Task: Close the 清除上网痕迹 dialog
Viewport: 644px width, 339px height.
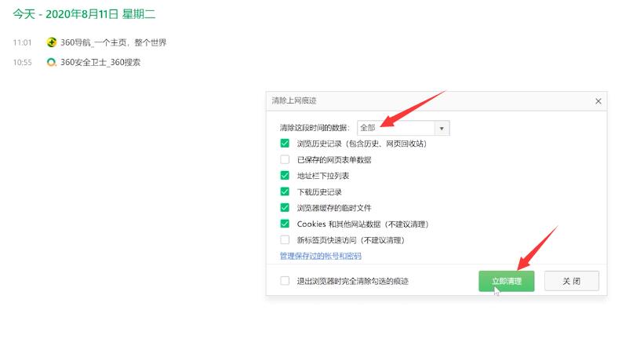Action: click(598, 101)
